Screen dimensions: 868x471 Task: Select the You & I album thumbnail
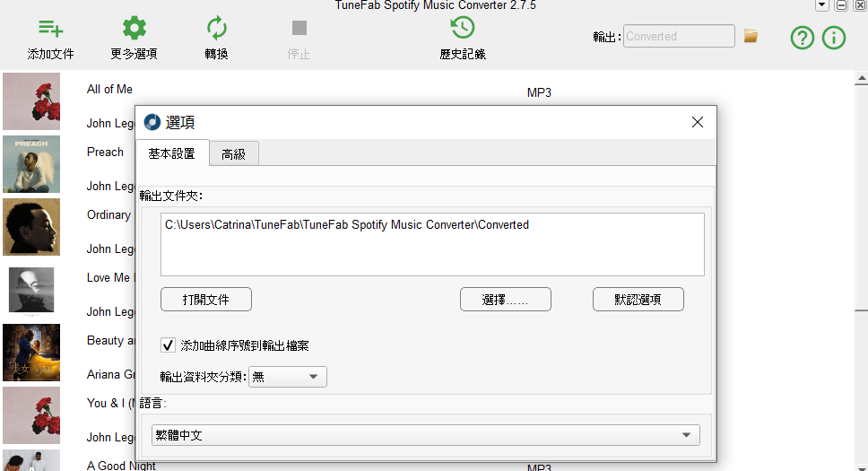[x=31, y=415]
